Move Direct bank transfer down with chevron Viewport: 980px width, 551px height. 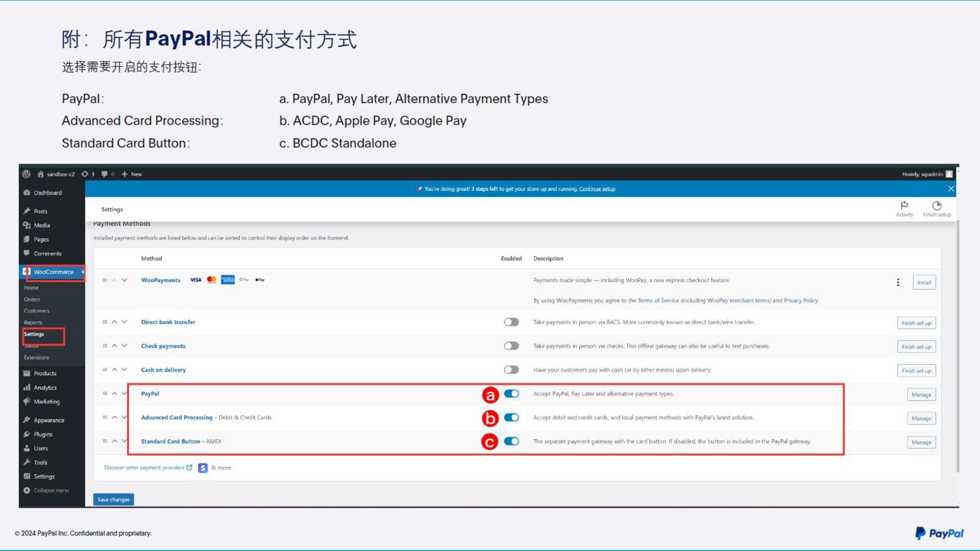tap(125, 322)
